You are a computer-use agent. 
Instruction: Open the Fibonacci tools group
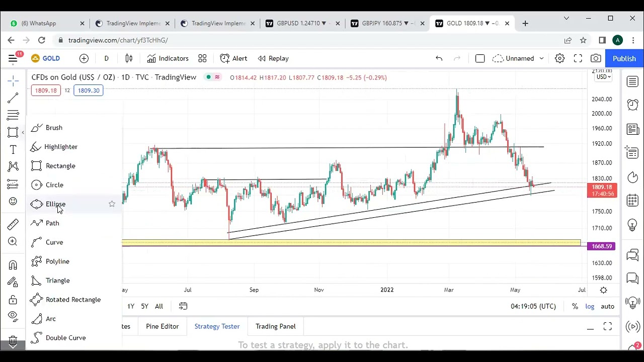click(x=13, y=115)
